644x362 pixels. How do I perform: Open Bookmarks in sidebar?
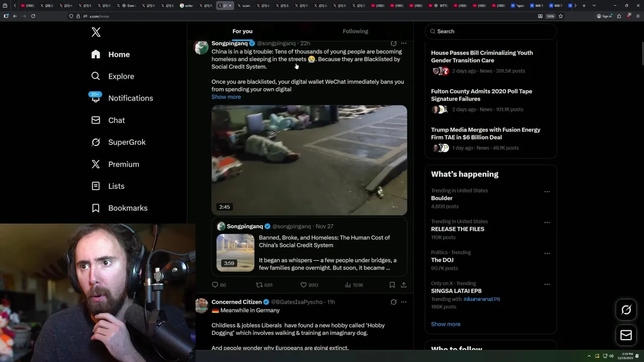tap(119, 208)
